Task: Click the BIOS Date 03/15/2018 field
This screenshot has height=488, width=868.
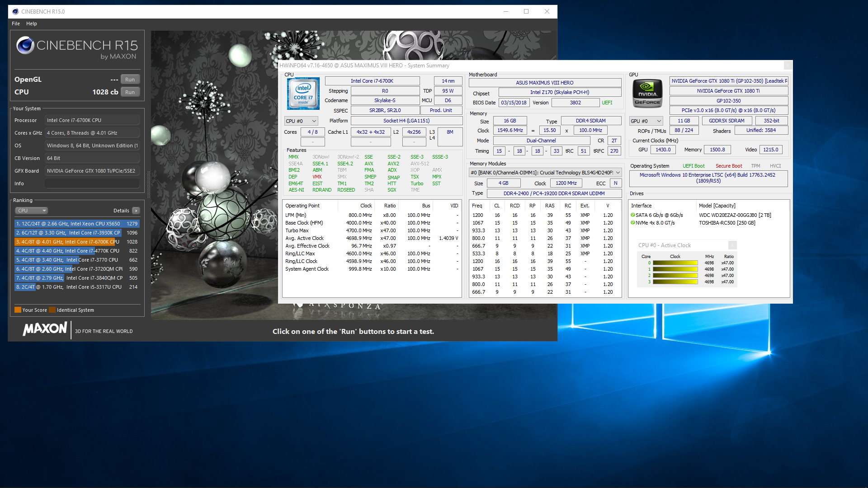Action: [514, 103]
